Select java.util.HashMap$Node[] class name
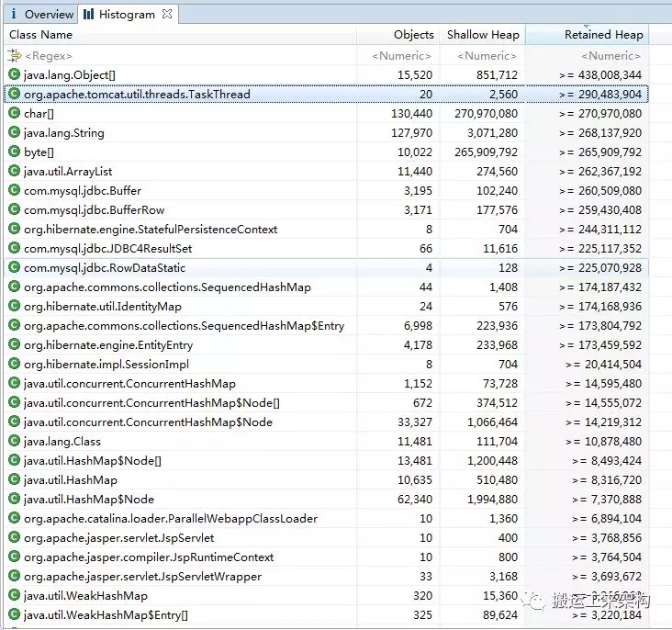 pos(93,461)
